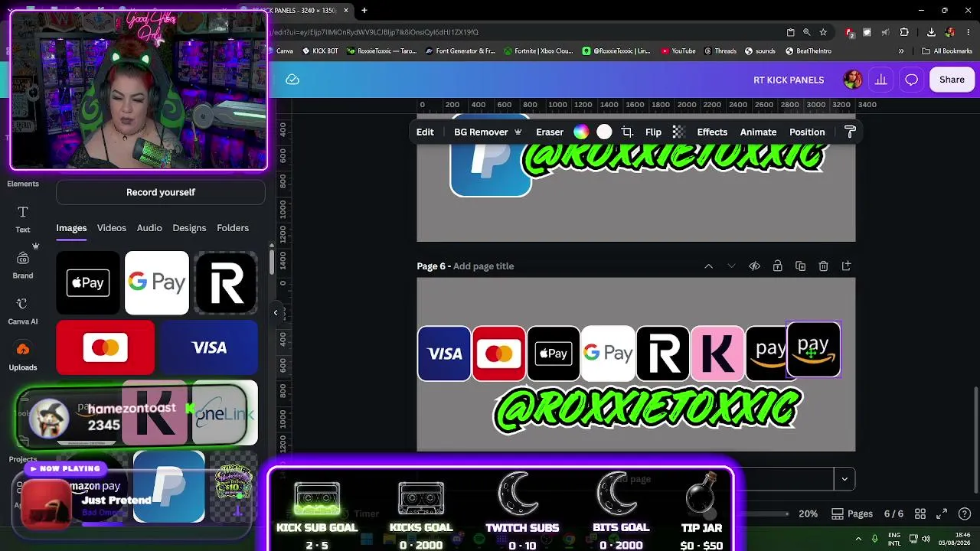
Task: Open the rainbow color edit picker
Action: (581, 132)
